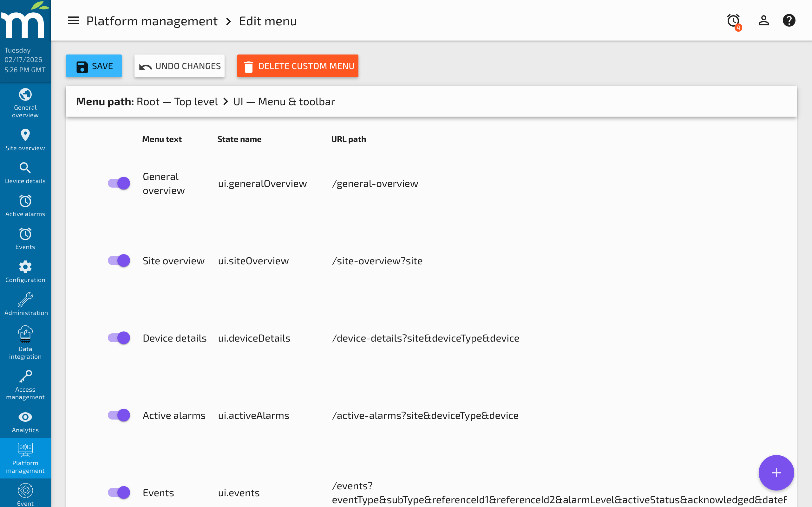The width and height of the screenshot is (812, 507).
Task: Click the purple plus add button
Action: click(x=776, y=472)
